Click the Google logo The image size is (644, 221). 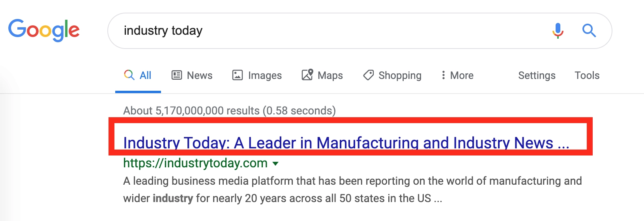(x=44, y=30)
